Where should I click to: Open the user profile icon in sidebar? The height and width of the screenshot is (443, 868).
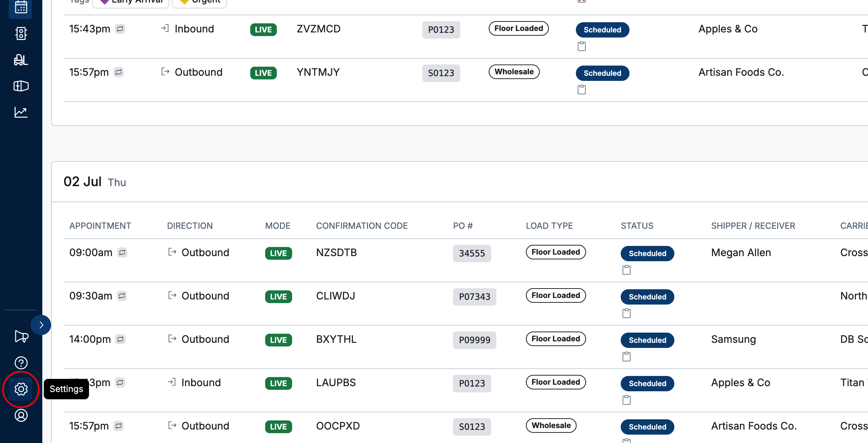21,415
